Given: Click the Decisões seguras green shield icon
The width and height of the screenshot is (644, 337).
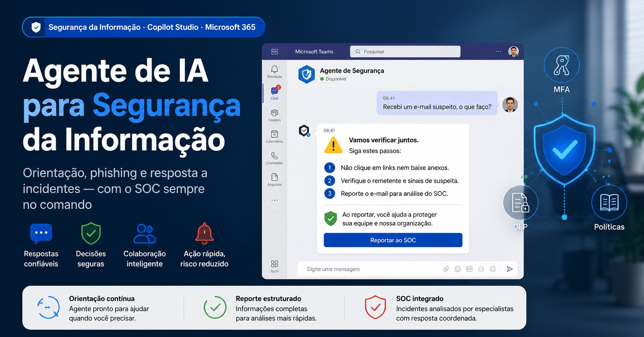Looking at the screenshot, I should pyautogui.click(x=91, y=233).
